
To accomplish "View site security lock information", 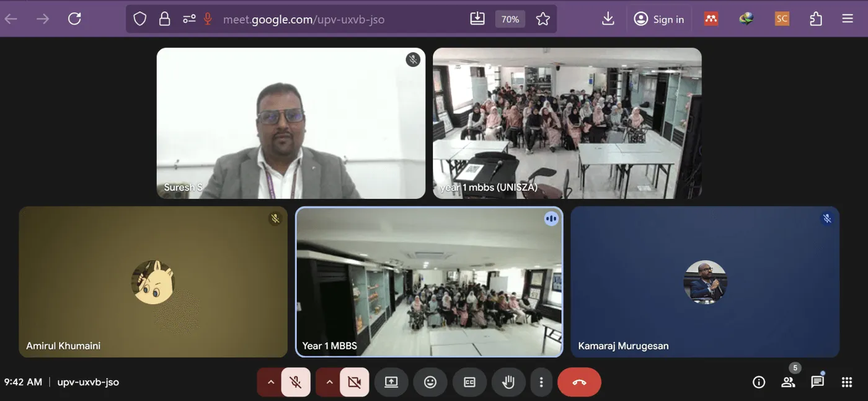I will click(x=164, y=19).
